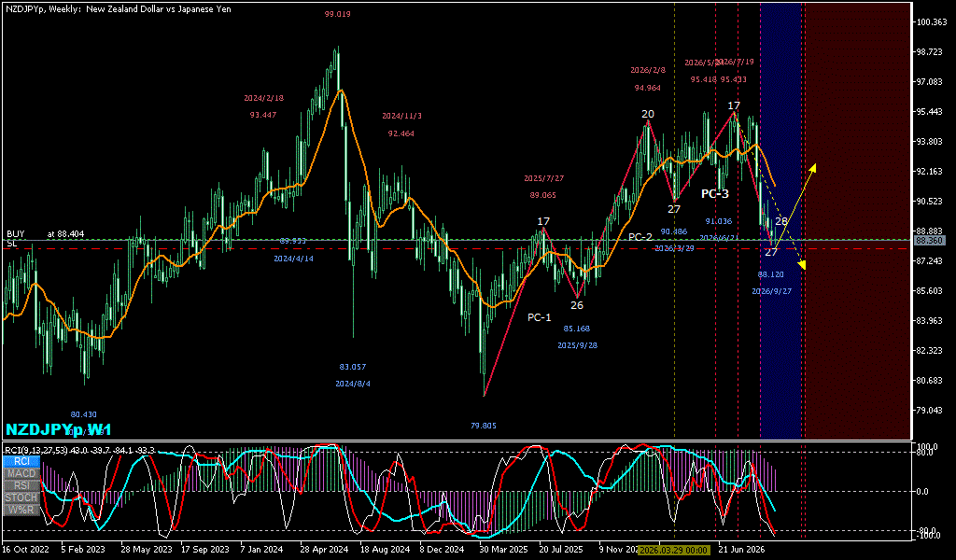
Task: Click the current price tag 88.360
Action: 930,241
